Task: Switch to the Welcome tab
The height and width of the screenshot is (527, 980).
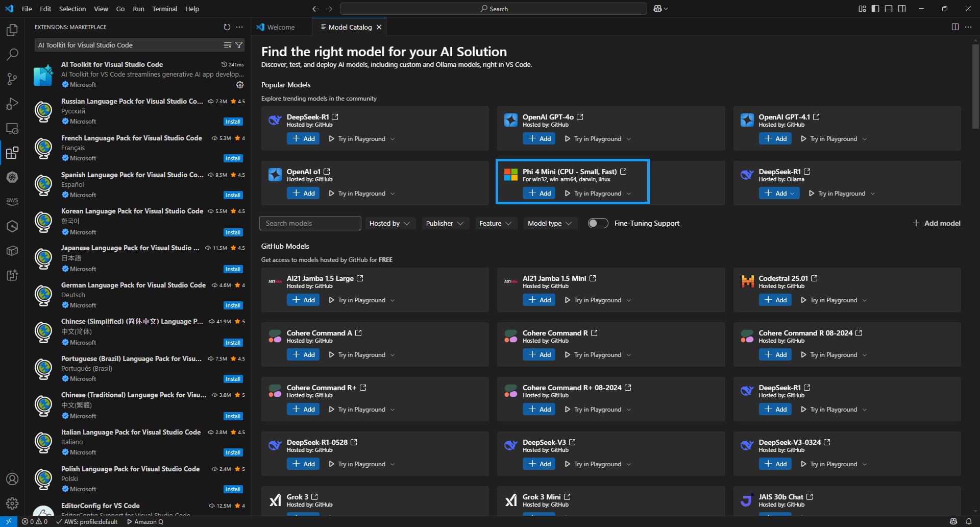Action: click(x=281, y=27)
